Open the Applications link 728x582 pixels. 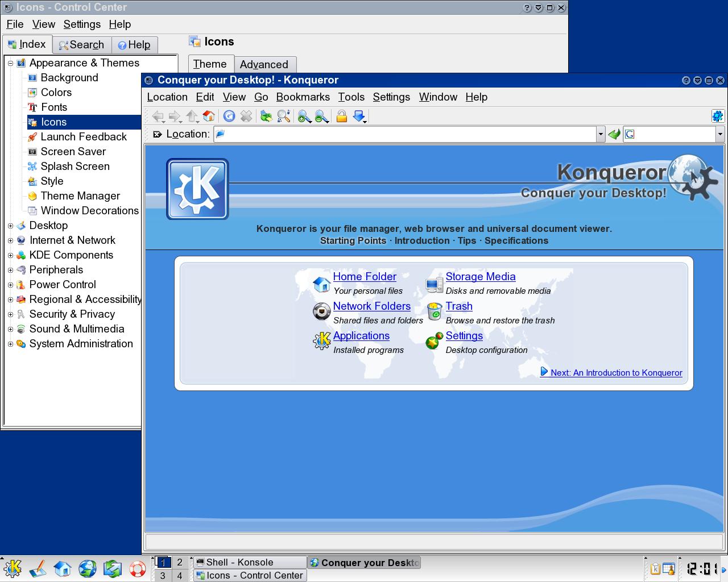[361, 336]
